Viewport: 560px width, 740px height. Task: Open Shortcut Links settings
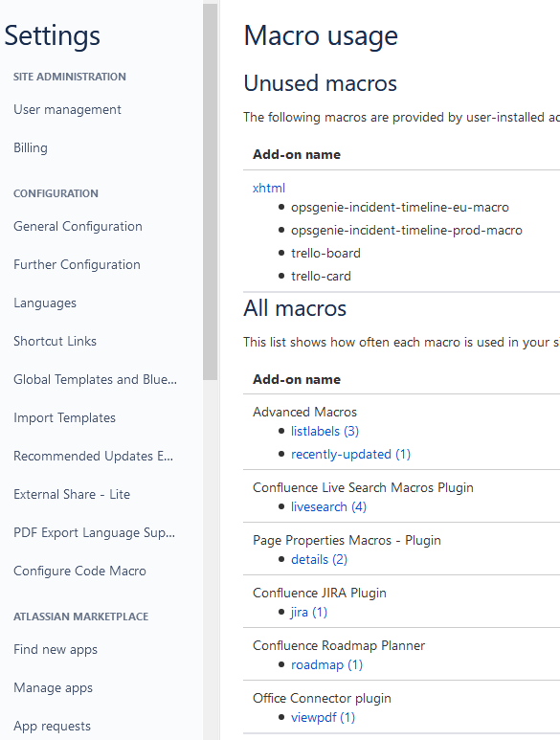coord(55,341)
